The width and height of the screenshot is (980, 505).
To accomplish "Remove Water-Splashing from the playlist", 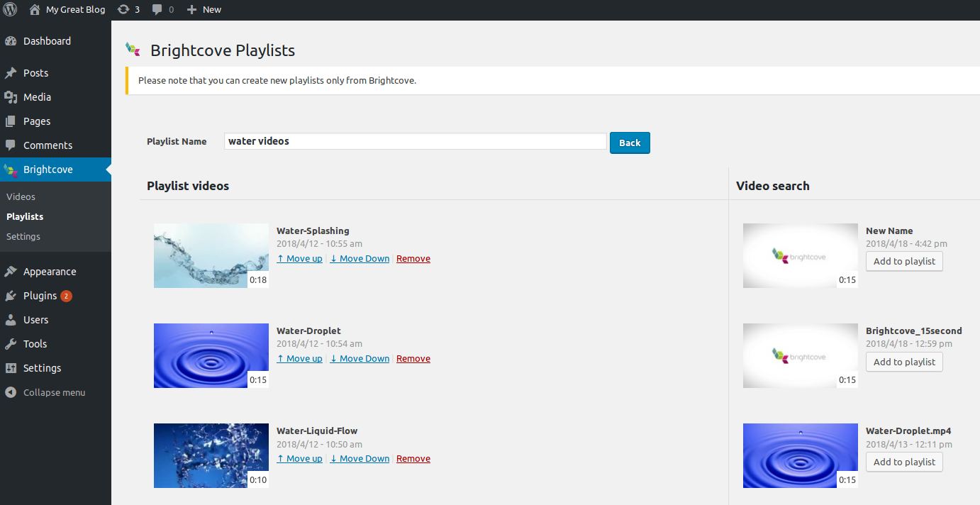I will point(413,259).
